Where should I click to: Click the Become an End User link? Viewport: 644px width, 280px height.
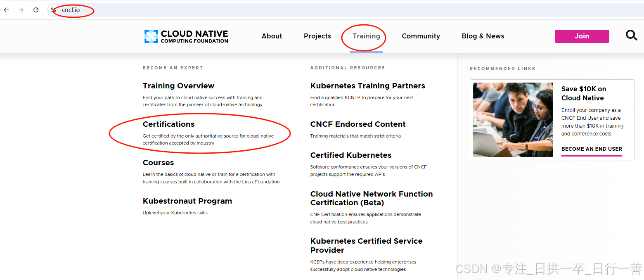[x=592, y=149]
